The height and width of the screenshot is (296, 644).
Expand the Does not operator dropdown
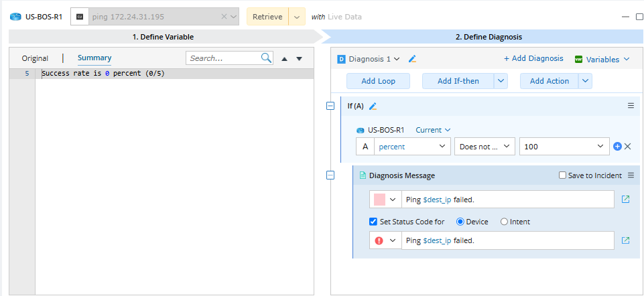(x=485, y=146)
